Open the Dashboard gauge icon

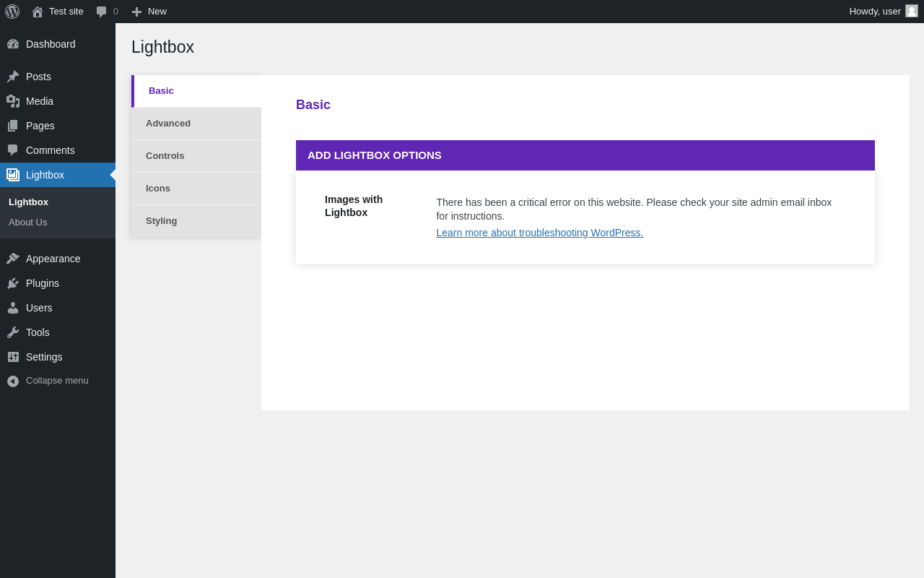click(x=13, y=44)
